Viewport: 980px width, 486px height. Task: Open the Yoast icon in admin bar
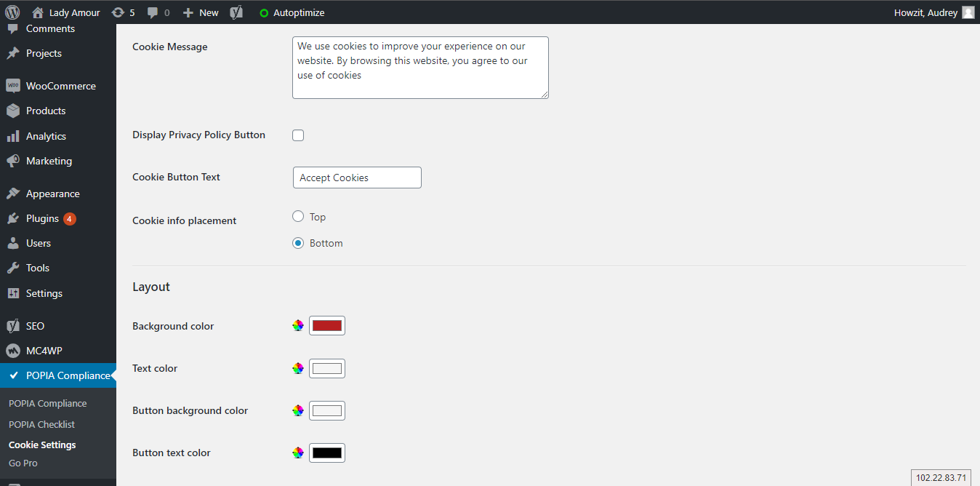tap(236, 12)
